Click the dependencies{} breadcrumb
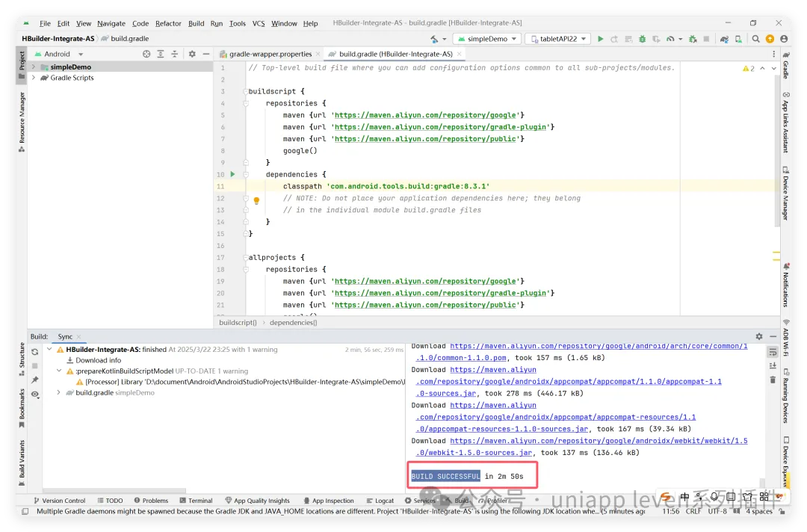Viewport: 807px width, 532px height. pyautogui.click(x=294, y=323)
